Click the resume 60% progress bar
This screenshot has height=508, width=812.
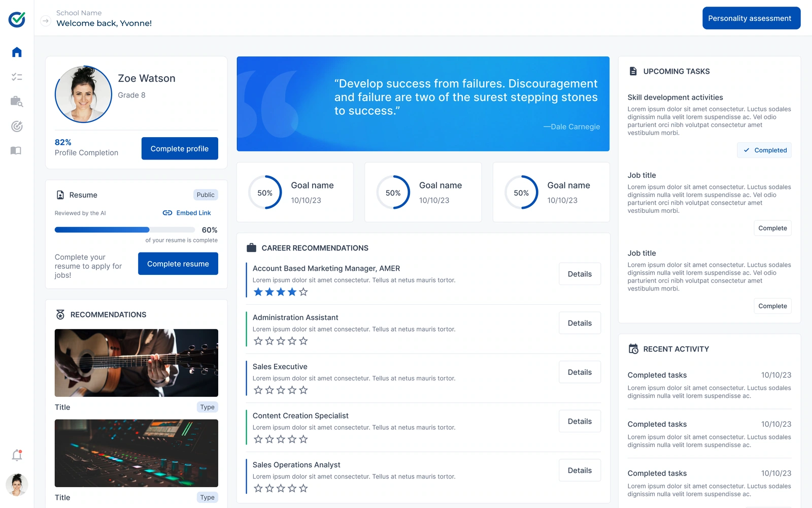pyautogui.click(x=125, y=230)
